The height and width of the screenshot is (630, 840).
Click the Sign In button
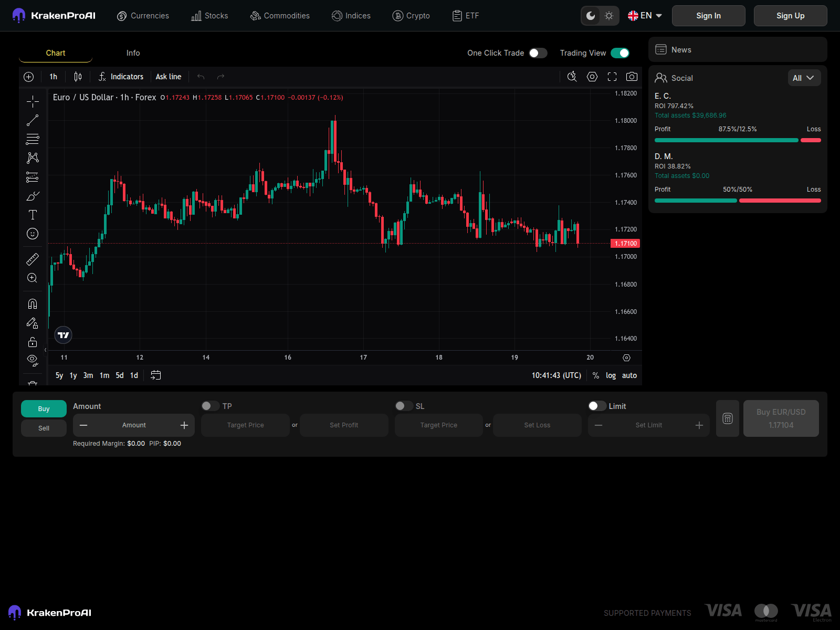709,16
